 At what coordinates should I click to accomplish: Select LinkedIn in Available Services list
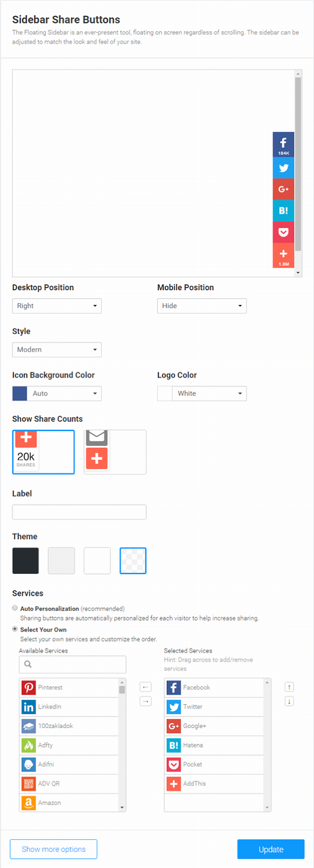[69, 706]
